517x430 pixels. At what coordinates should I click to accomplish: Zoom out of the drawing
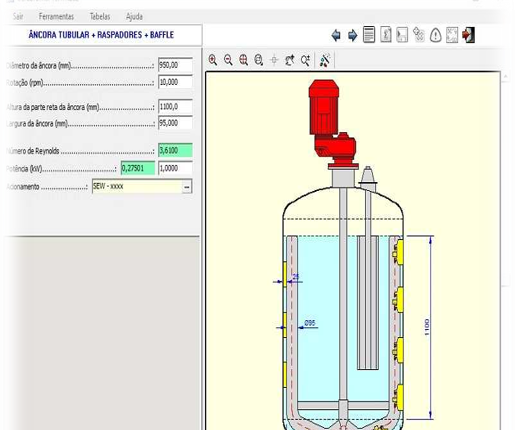(x=228, y=60)
